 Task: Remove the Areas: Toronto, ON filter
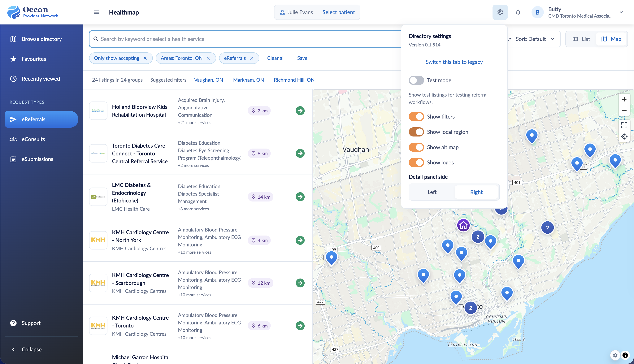coord(208,58)
